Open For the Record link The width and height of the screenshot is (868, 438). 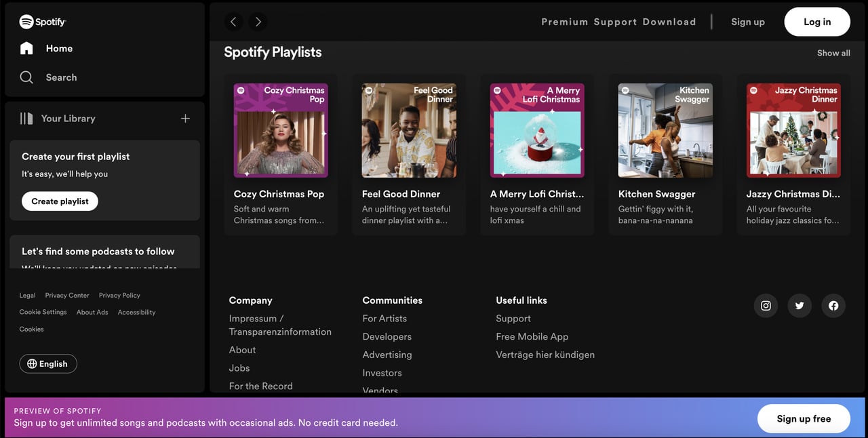tap(261, 386)
